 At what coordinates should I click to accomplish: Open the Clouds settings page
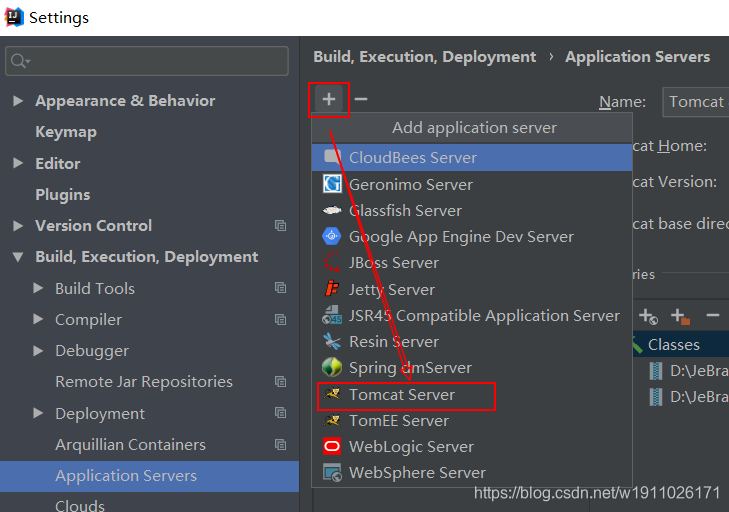tap(80, 505)
